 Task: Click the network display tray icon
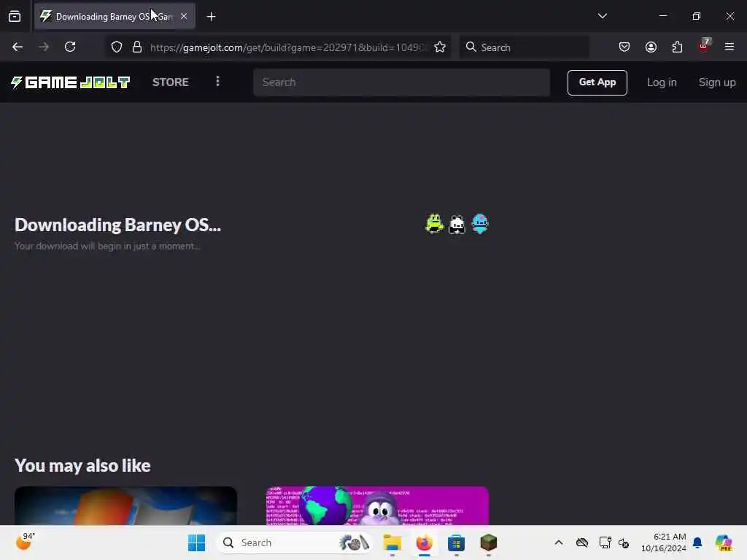(605, 542)
